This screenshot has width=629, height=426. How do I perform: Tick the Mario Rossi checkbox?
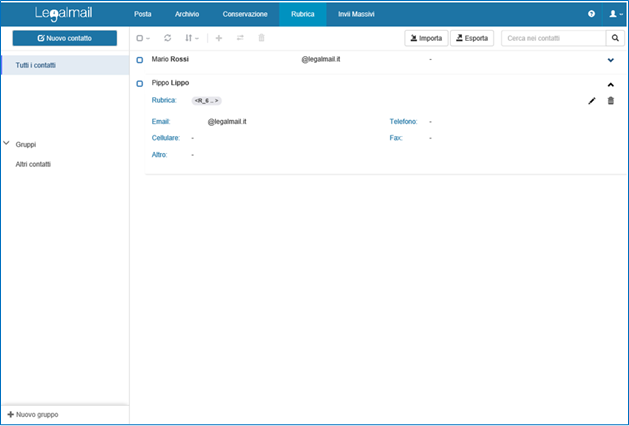click(140, 60)
